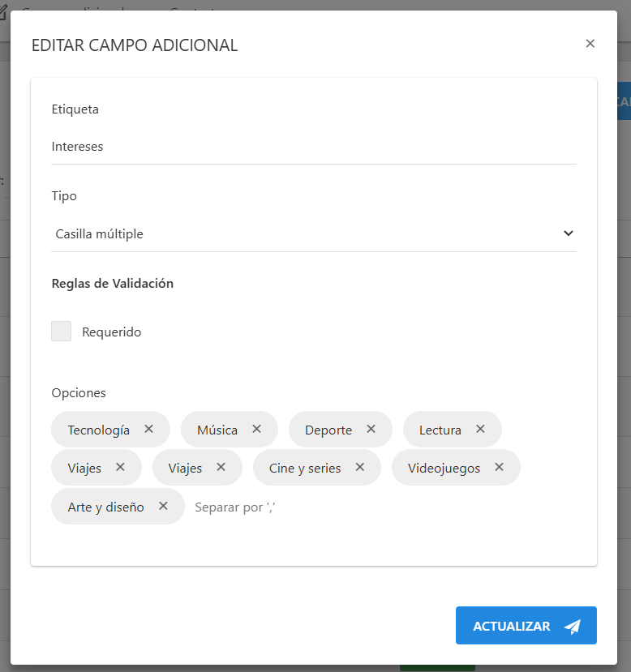Remove the Tecnología option chip

pos(148,429)
